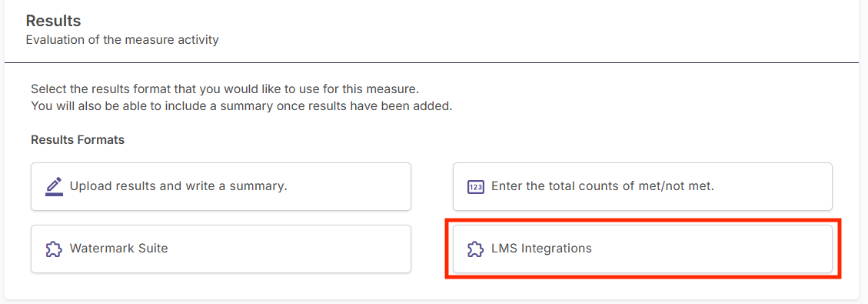Choose Enter the total counts of met/not met
Screen dimensions: 868x304
(x=643, y=186)
